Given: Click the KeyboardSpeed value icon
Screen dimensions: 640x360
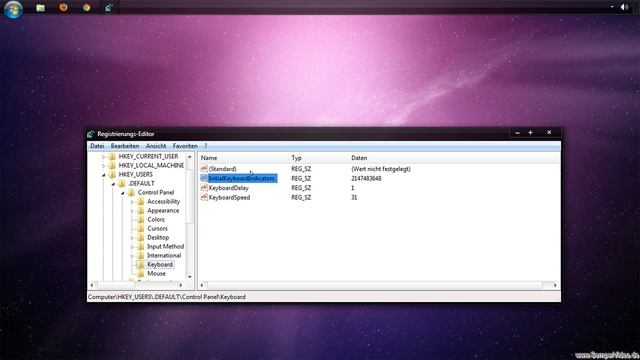Looking at the screenshot, I should coord(204,197).
